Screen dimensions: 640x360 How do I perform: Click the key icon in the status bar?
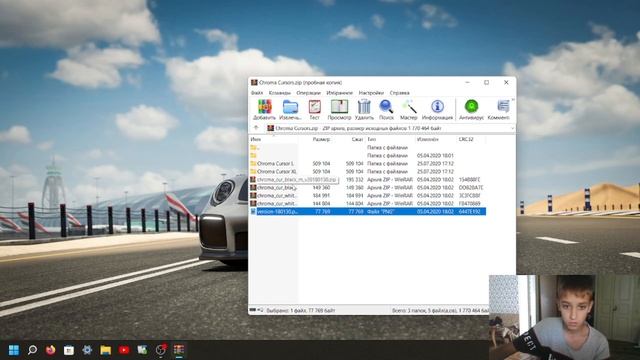click(x=260, y=310)
